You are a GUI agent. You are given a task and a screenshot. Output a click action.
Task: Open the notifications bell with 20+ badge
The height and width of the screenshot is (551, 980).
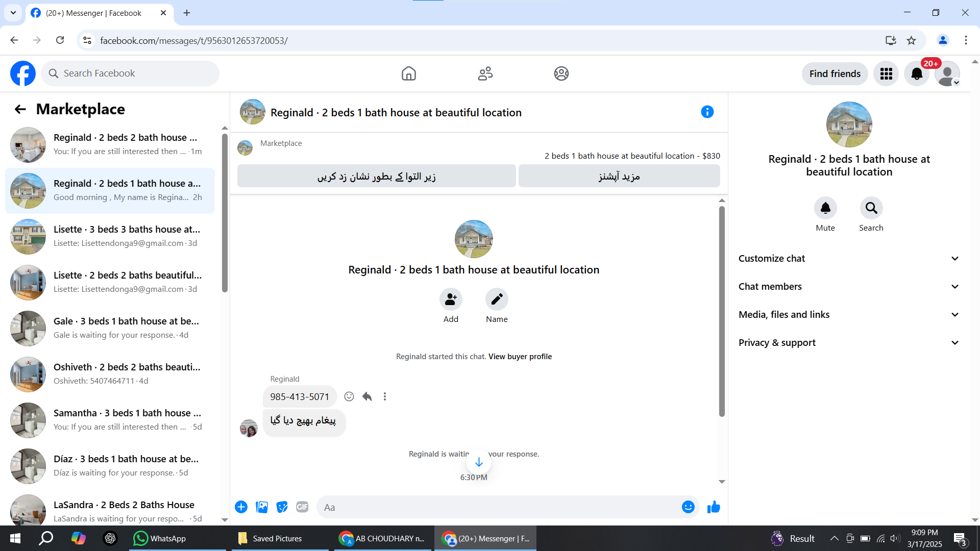tap(917, 74)
